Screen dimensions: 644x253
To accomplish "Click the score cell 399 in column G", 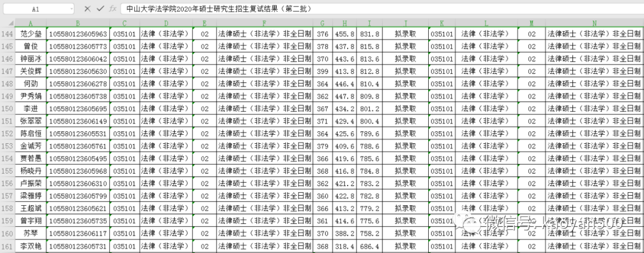I will click(323, 72).
